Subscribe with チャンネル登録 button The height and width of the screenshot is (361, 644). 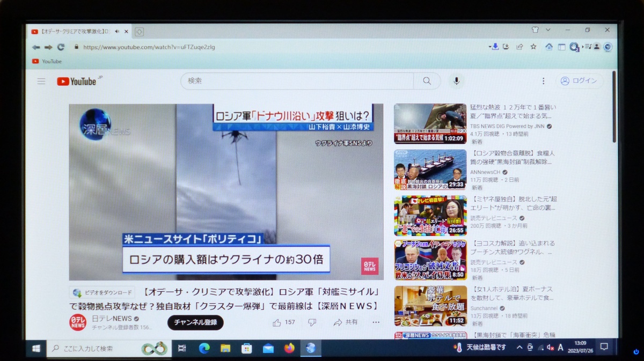195,322
